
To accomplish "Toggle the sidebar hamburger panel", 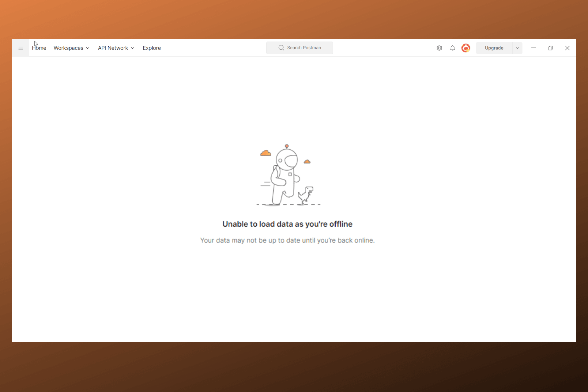I will pyautogui.click(x=21, y=48).
